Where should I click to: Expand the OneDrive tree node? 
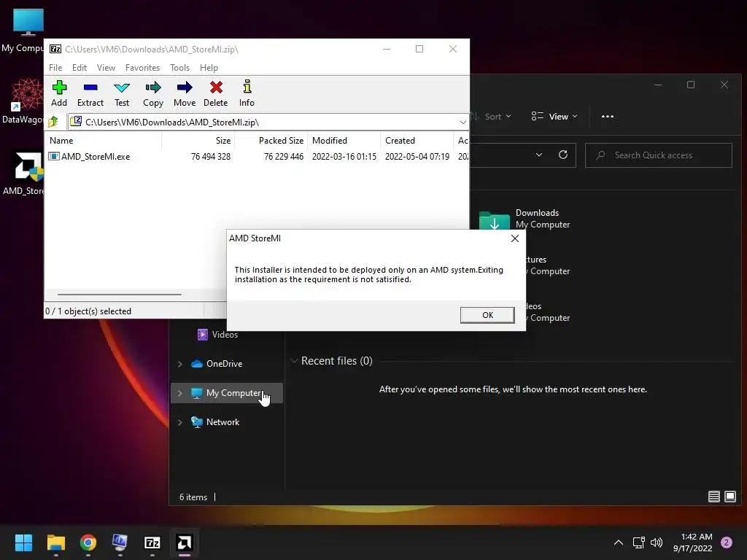coord(180,364)
